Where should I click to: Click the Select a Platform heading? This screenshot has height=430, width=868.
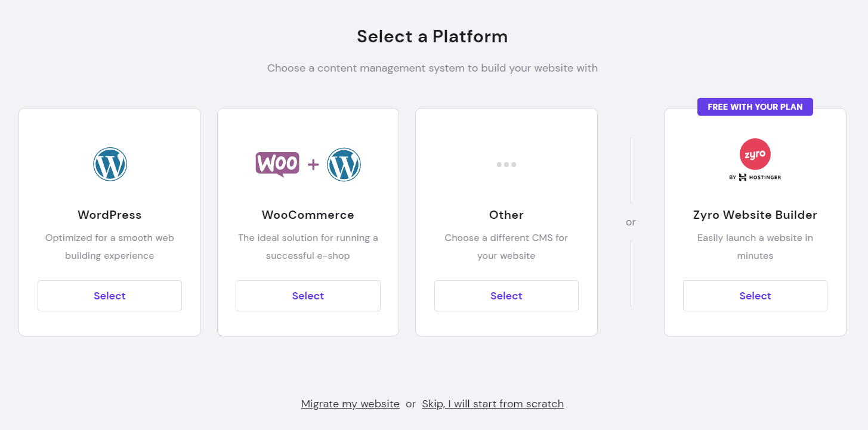[432, 36]
